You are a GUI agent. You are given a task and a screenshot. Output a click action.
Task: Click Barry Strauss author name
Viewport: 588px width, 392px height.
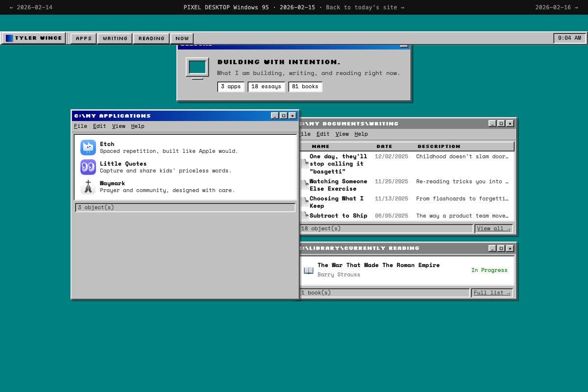tap(339, 274)
